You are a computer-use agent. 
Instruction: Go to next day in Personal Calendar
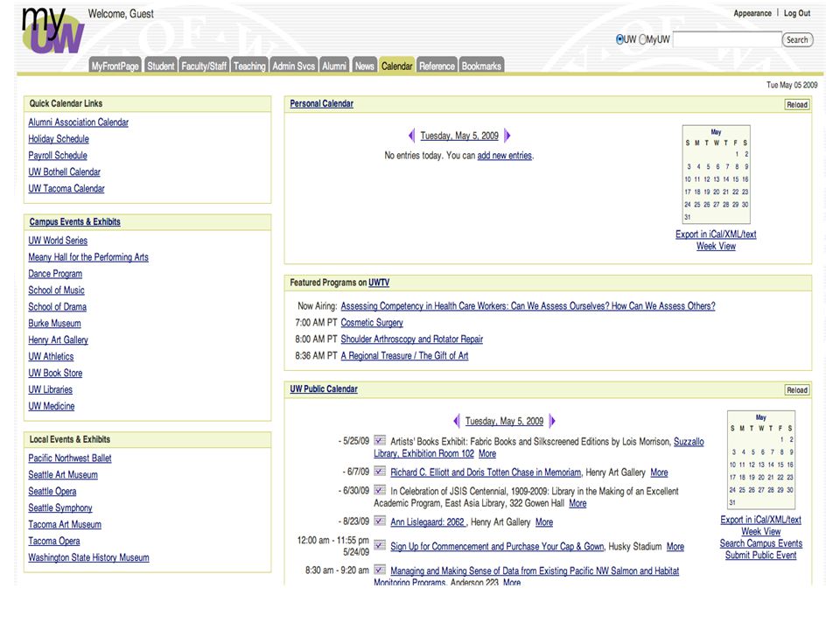coord(507,136)
